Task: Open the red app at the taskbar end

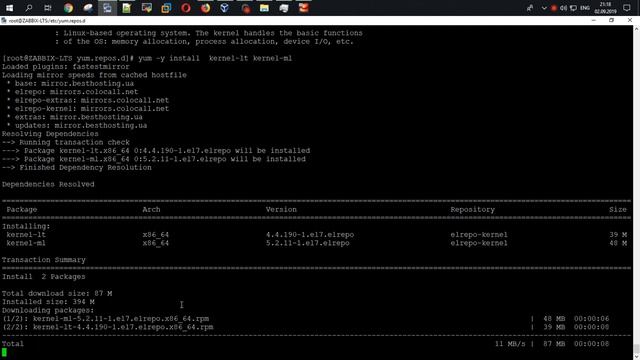Action: (x=303, y=8)
